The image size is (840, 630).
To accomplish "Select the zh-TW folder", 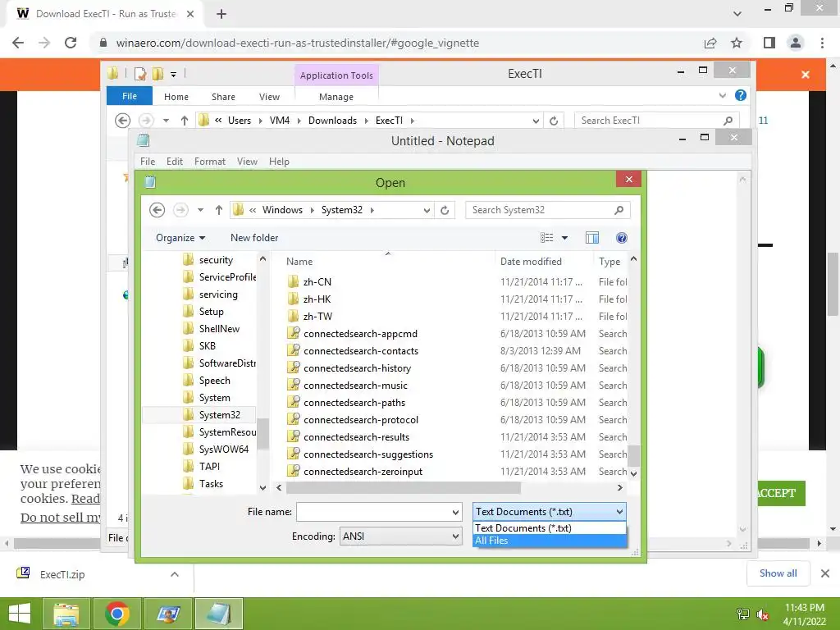I will coord(317,316).
